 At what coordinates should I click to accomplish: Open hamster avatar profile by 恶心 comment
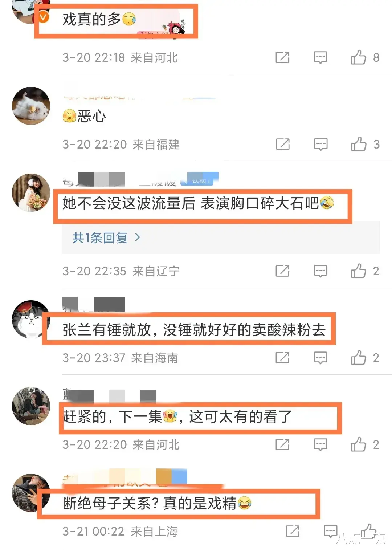click(31, 106)
